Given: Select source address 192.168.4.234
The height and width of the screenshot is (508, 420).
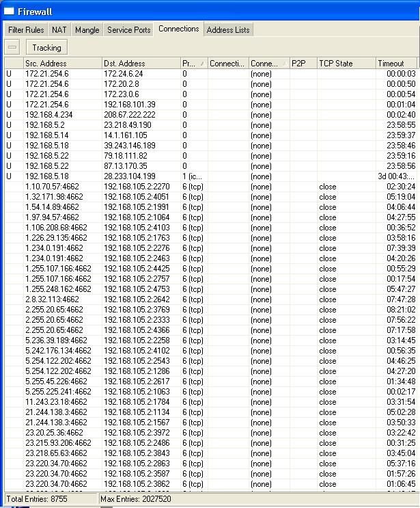Looking at the screenshot, I should 49,115.
